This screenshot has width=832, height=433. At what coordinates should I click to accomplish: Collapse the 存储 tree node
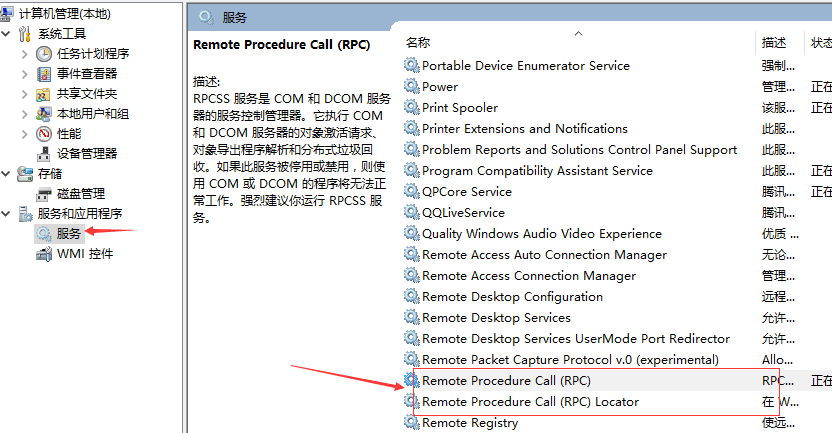tap(8, 174)
